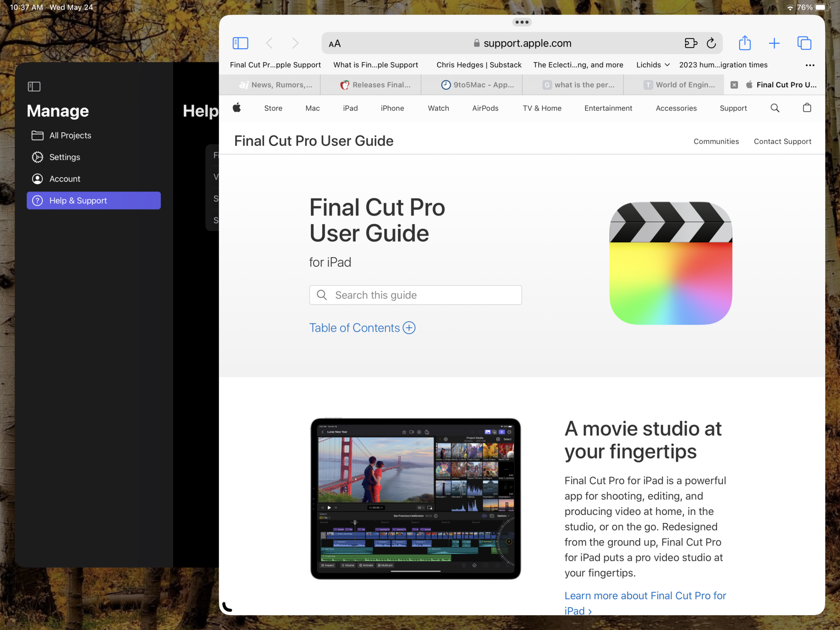
Task: Open Contact Support link
Action: [782, 142]
